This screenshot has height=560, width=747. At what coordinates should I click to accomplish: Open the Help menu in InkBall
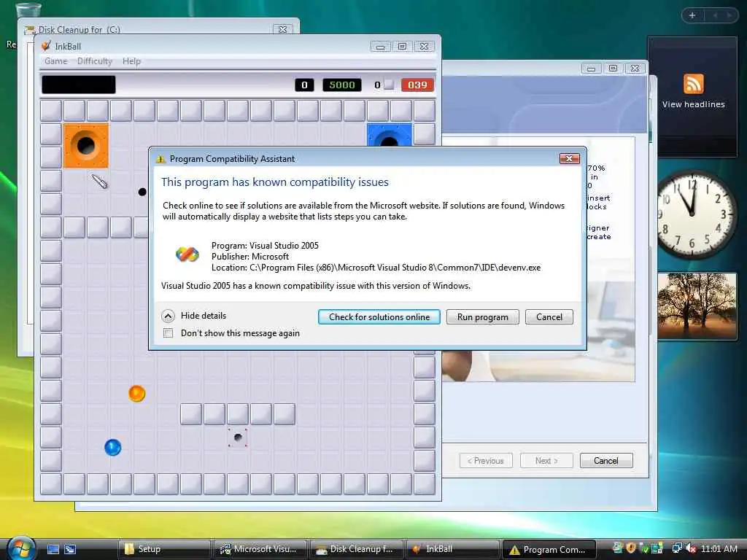pos(131,61)
